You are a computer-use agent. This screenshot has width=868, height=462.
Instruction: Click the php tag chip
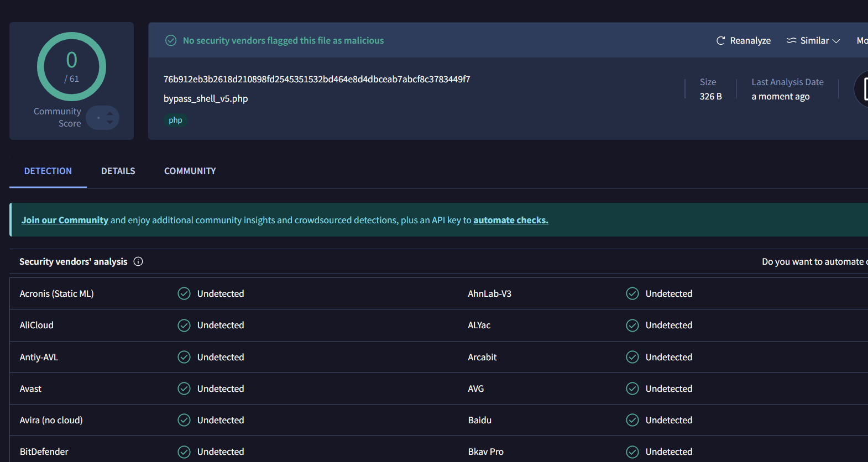(x=175, y=120)
